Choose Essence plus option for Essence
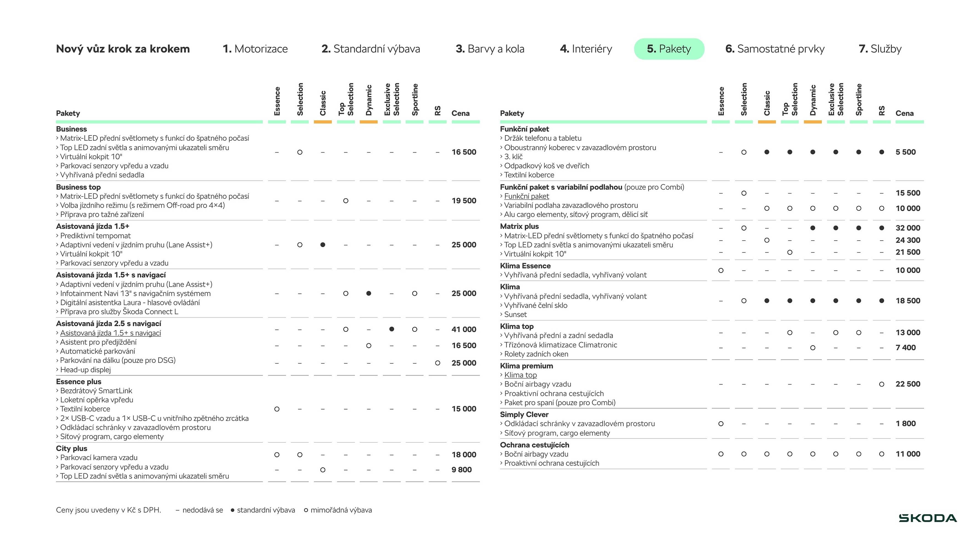This screenshot has height=551, width=980. click(x=277, y=409)
